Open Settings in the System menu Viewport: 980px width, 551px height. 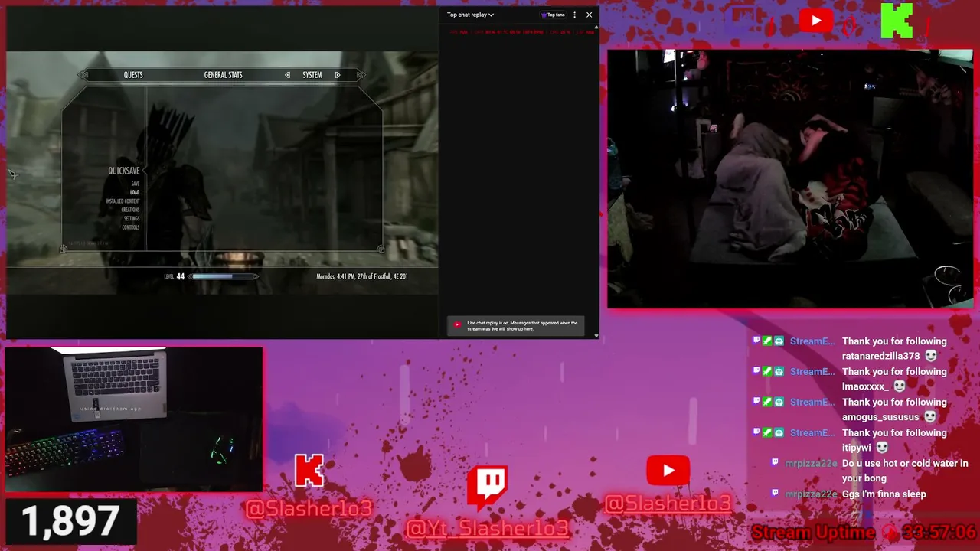[132, 219]
